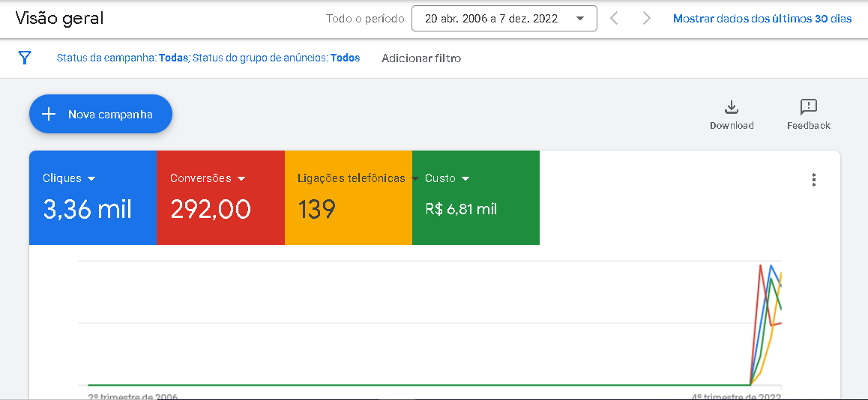Click the Visão geral page title

coord(59,18)
